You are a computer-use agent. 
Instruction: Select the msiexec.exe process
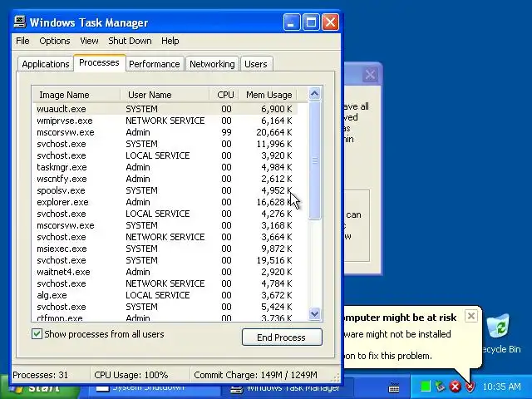pyautogui.click(x=165, y=249)
